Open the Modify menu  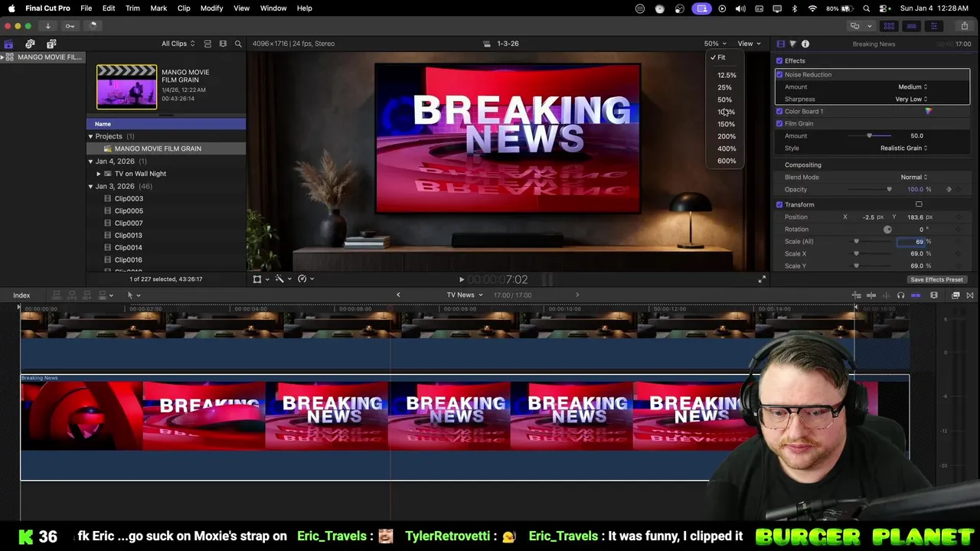pos(211,8)
